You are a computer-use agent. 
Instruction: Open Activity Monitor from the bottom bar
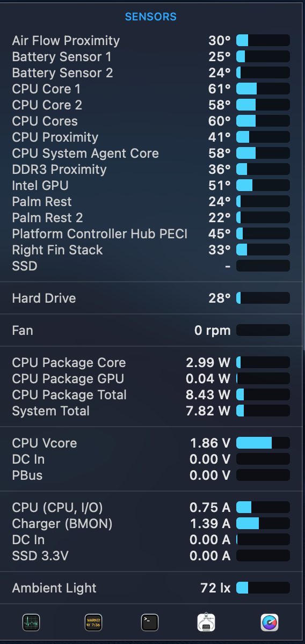31,623
